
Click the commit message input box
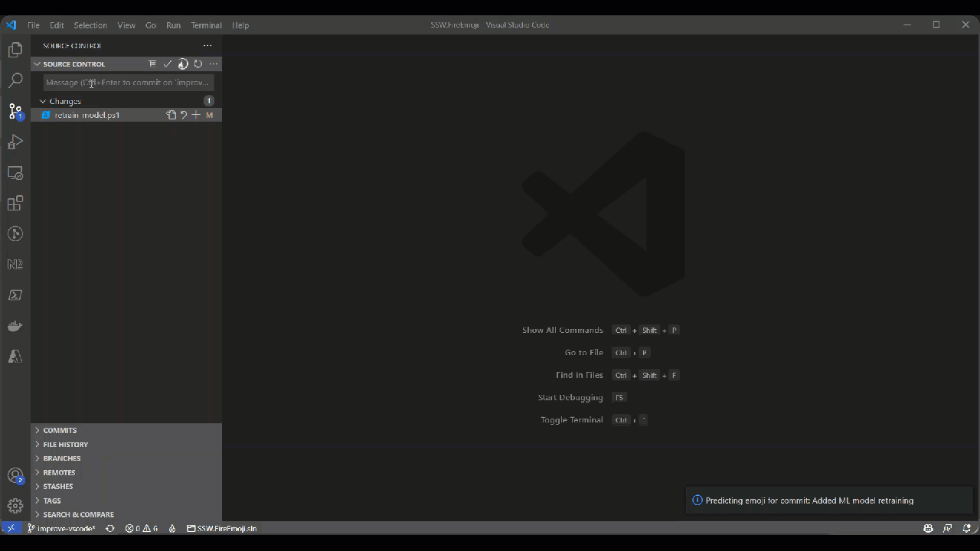pos(128,83)
